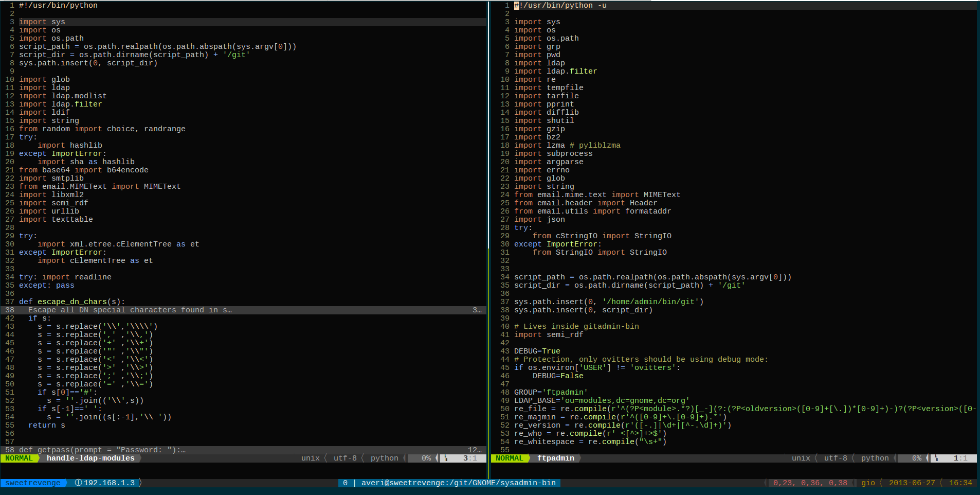Image resolution: width=980 pixels, height=495 pixels.
Task: Click 'import subprocess' line in right pane
Action: [x=553, y=153]
